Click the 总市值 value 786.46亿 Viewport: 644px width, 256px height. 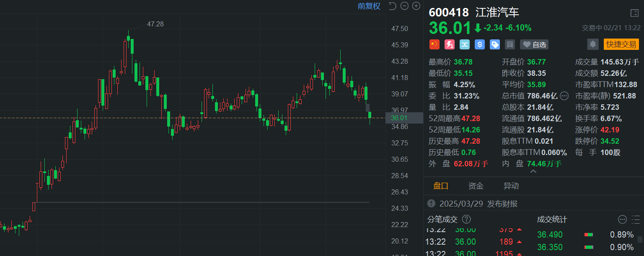[x=543, y=96]
